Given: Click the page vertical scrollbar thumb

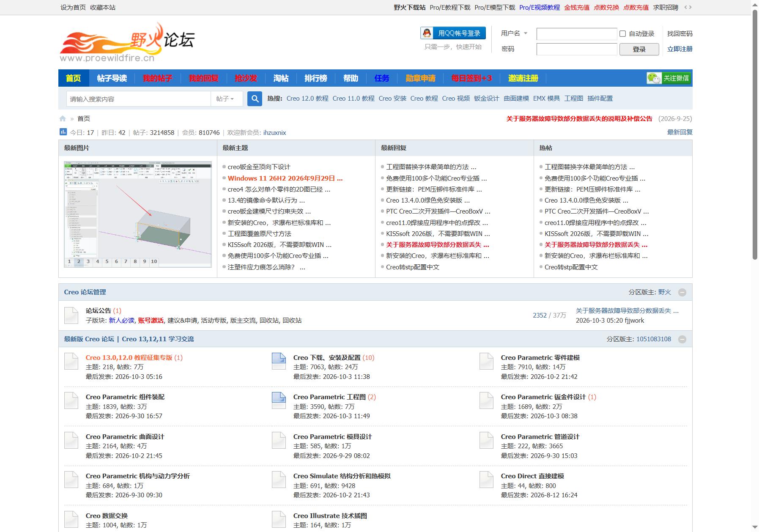Looking at the screenshot, I should 755,134.
